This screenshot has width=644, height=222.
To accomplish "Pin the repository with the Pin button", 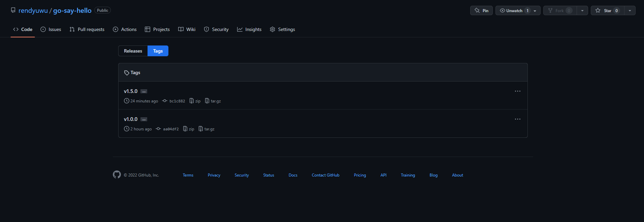I will coord(481,10).
